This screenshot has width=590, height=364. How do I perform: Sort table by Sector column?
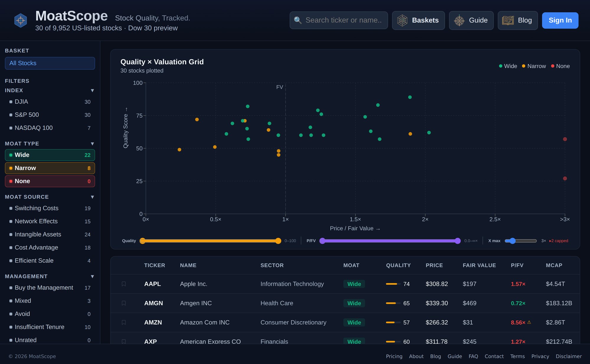(x=272, y=265)
